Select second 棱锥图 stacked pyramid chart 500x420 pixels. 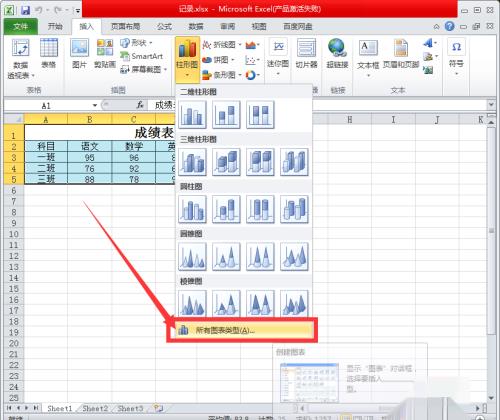pyautogui.click(x=226, y=303)
